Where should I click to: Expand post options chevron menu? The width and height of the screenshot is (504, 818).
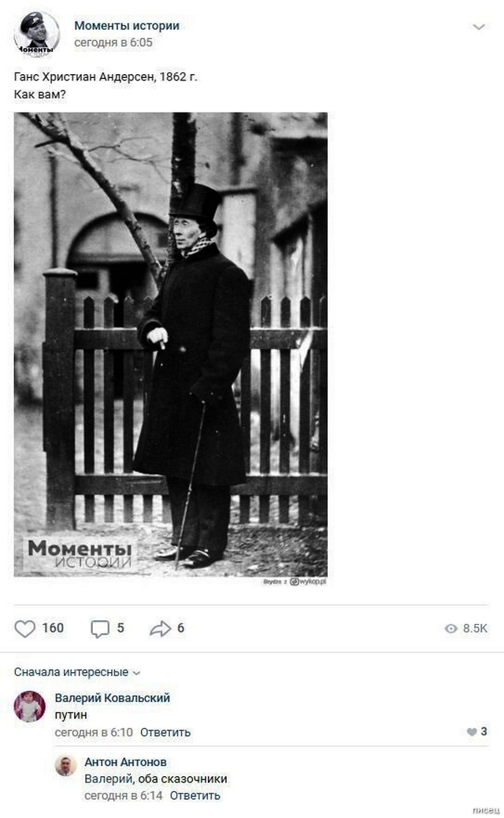point(479,27)
